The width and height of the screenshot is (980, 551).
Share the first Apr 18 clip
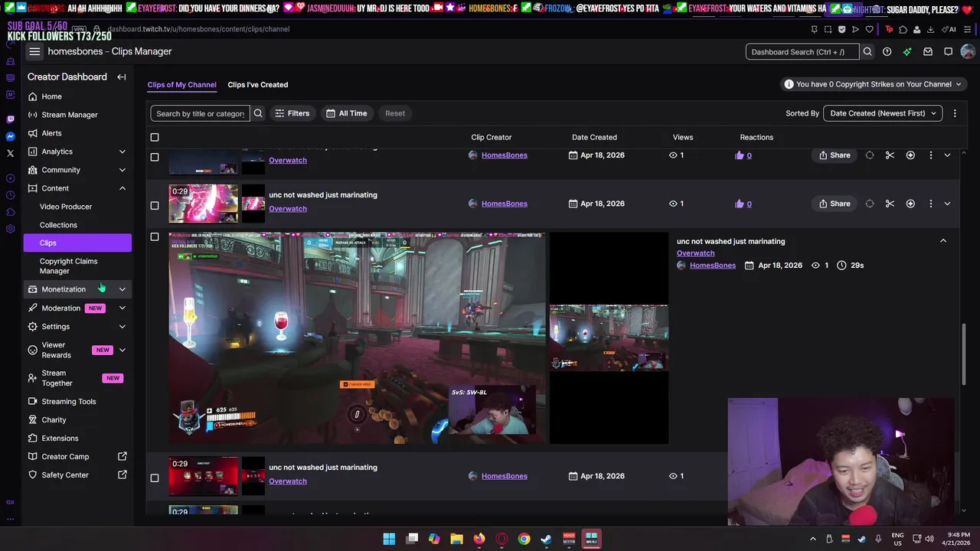click(835, 155)
